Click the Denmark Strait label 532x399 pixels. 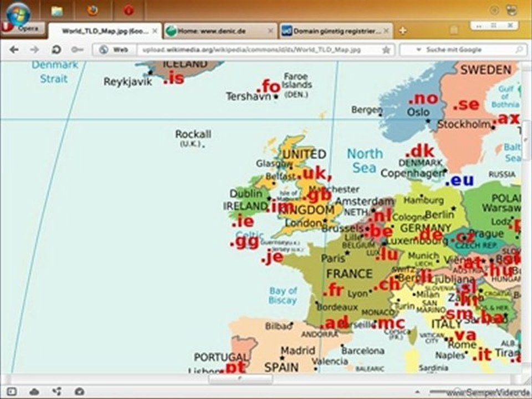[55, 71]
